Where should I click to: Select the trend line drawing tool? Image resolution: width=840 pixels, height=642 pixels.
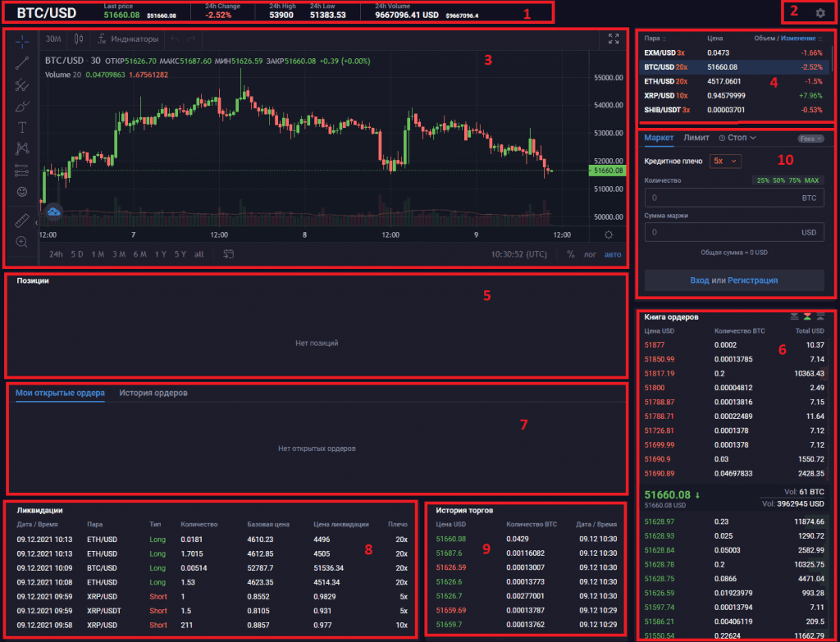pos(22,62)
